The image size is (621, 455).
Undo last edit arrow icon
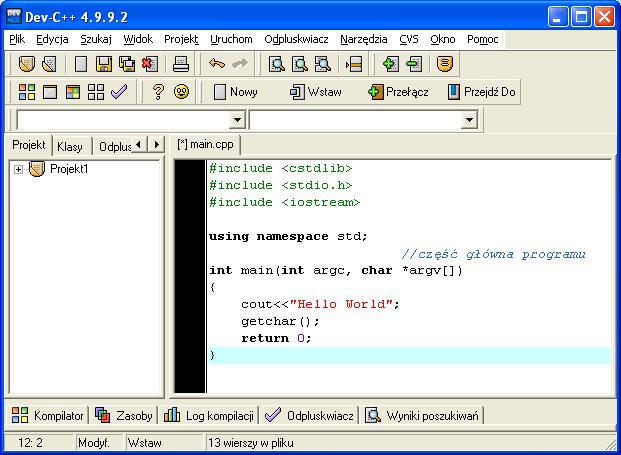217,64
